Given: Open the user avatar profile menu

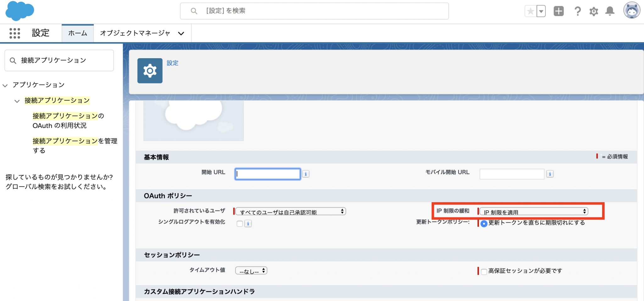Looking at the screenshot, I should pos(631,11).
